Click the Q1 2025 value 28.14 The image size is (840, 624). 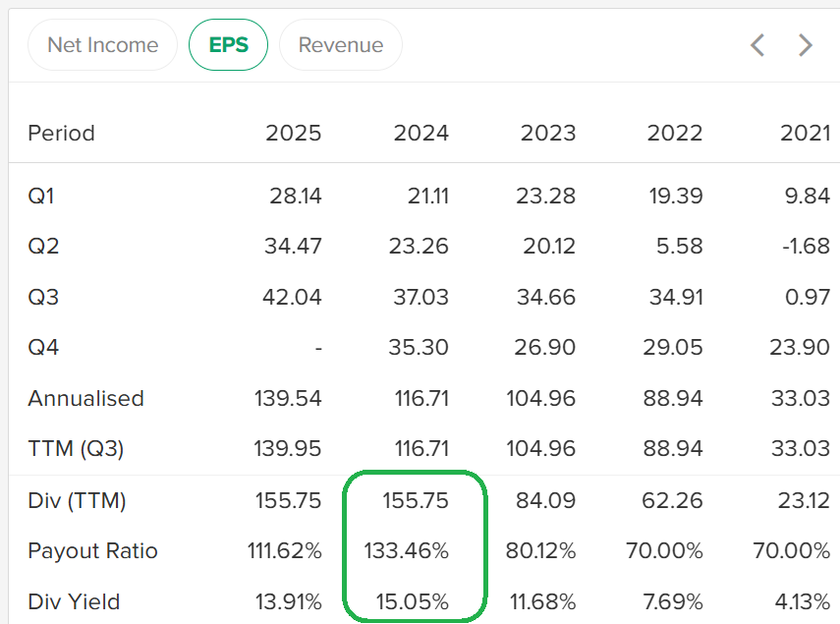295,196
